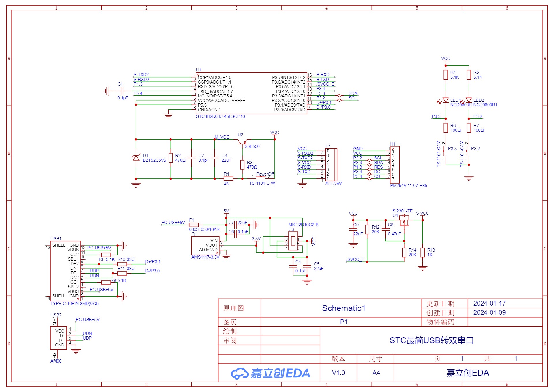Click project title 'STC最简USB转双串口'

pyautogui.click(x=432, y=341)
